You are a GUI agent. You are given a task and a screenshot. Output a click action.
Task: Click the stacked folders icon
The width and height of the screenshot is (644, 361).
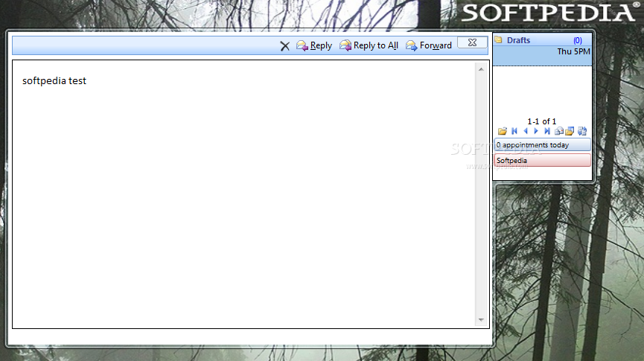tap(570, 132)
